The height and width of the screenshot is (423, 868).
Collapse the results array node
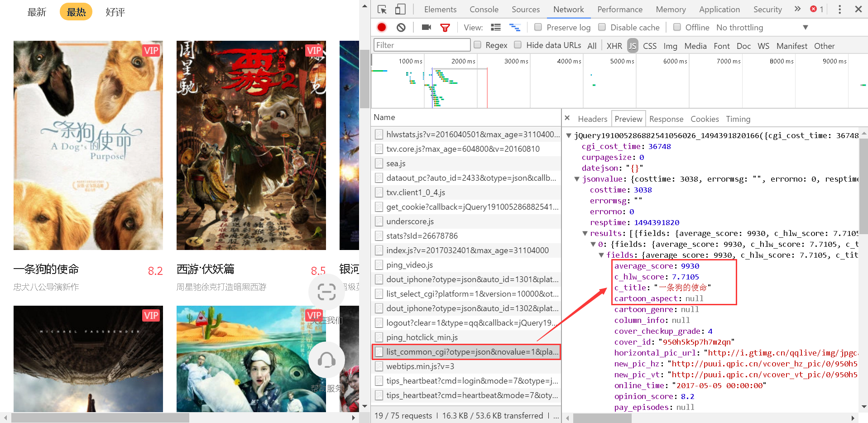coord(585,233)
